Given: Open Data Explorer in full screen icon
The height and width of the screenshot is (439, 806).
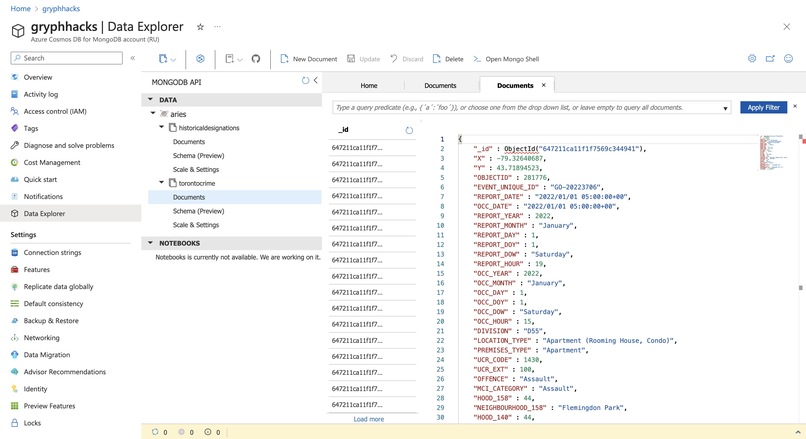Looking at the screenshot, I should click(770, 59).
